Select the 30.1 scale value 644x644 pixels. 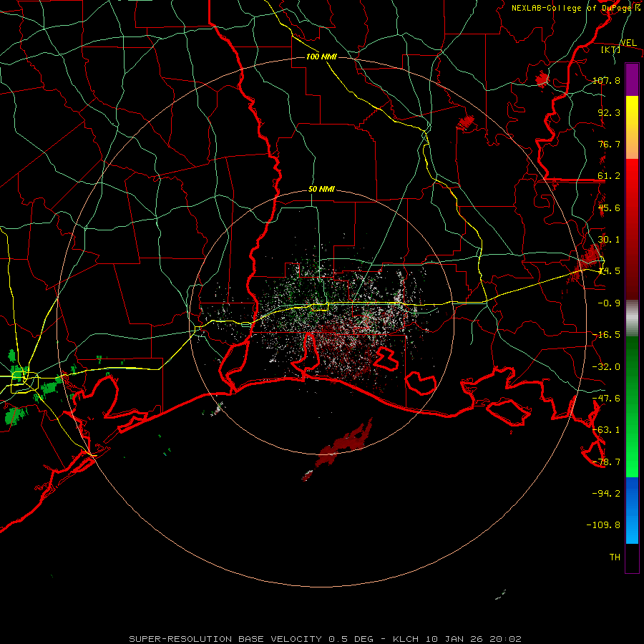pos(609,240)
